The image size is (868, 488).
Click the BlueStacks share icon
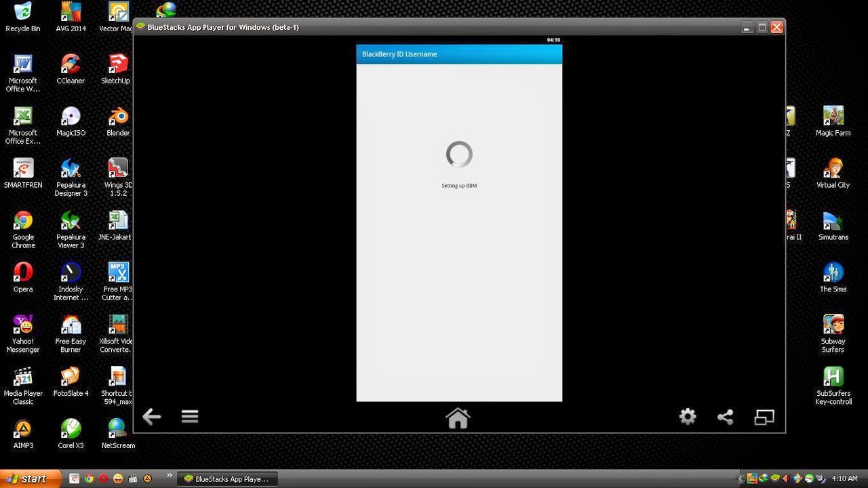click(726, 417)
